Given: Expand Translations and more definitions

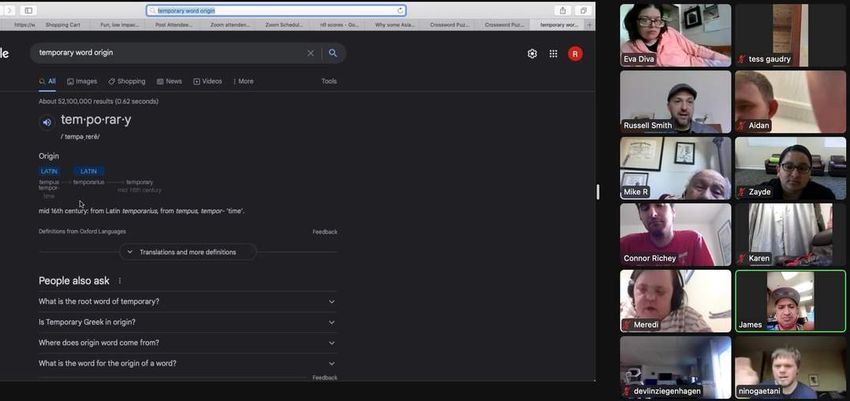Looking at the screenshot, I should pos(188,252).
